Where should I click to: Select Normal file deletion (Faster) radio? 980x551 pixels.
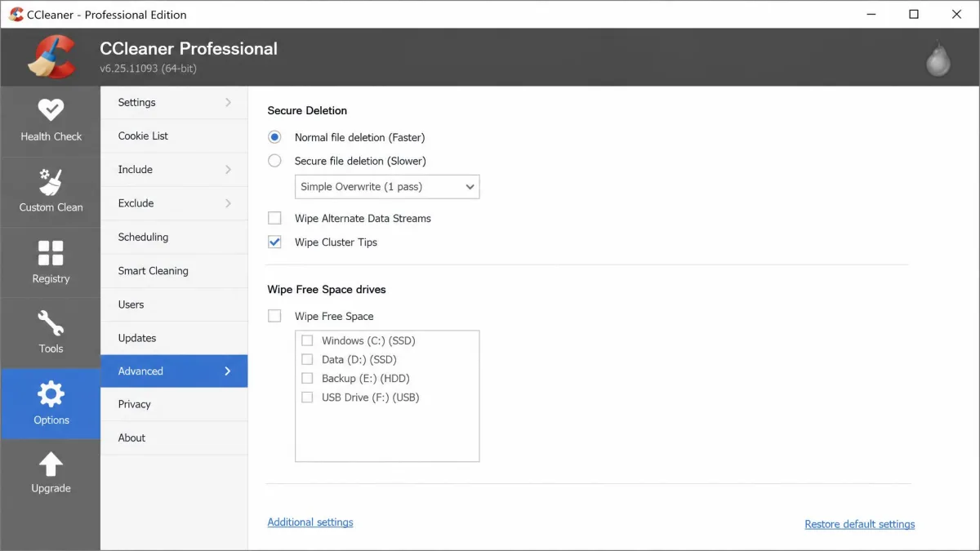click(274, 137)
